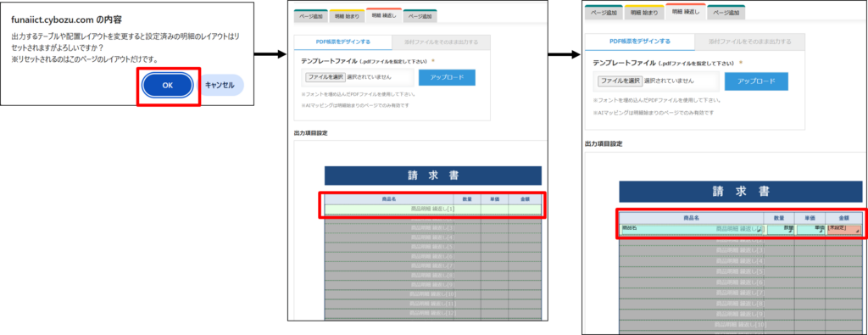Middle screenshot: click 商品名 column header
This screenshot has height=335, width=868.
pos(389,199)
